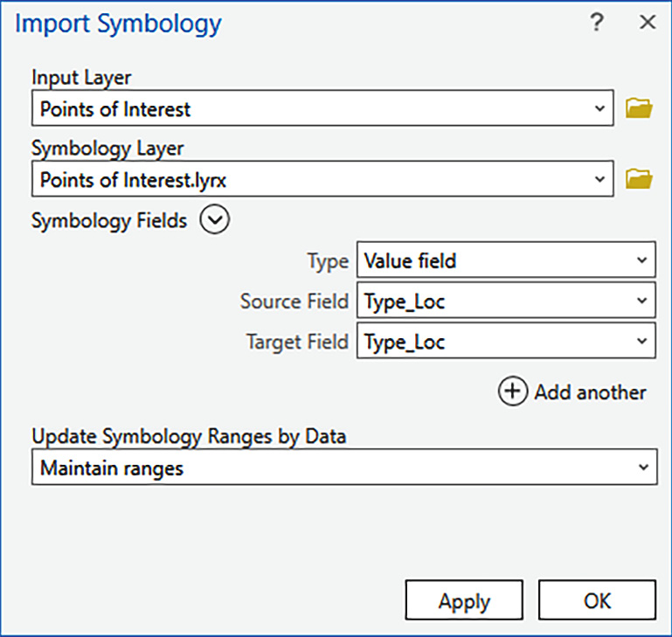The height and width of the screenshot is (637, 672).
Task: Open the Input Layer dropdown arrow
Action: (600, 108)
